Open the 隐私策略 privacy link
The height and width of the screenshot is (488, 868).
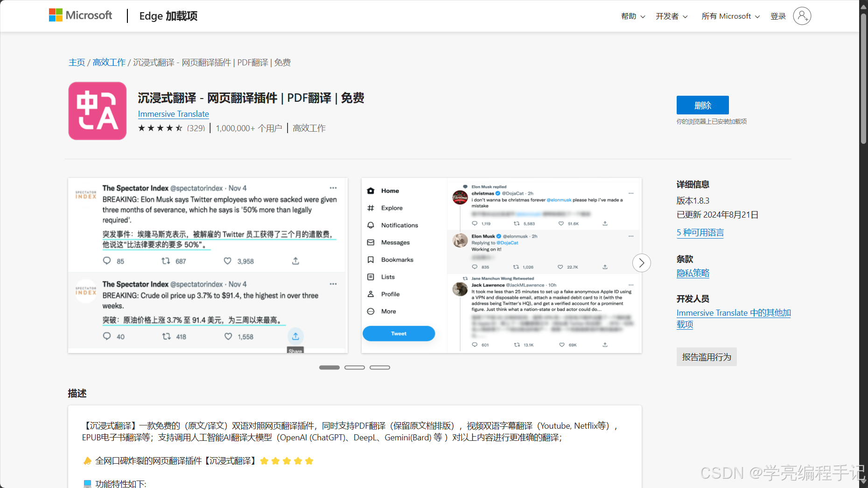[x=693, y=273]
